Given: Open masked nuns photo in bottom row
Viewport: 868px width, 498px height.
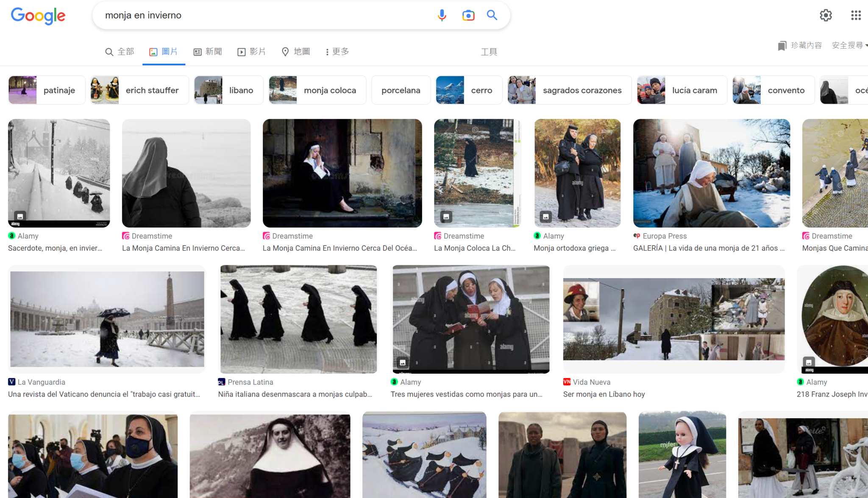Looking at the screenshot, I should [93, 456].
